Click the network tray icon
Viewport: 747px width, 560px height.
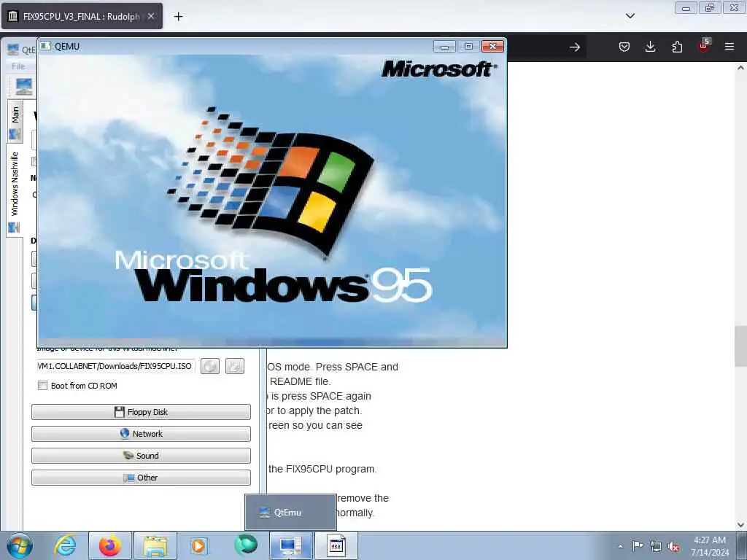[x=656, y=546]
